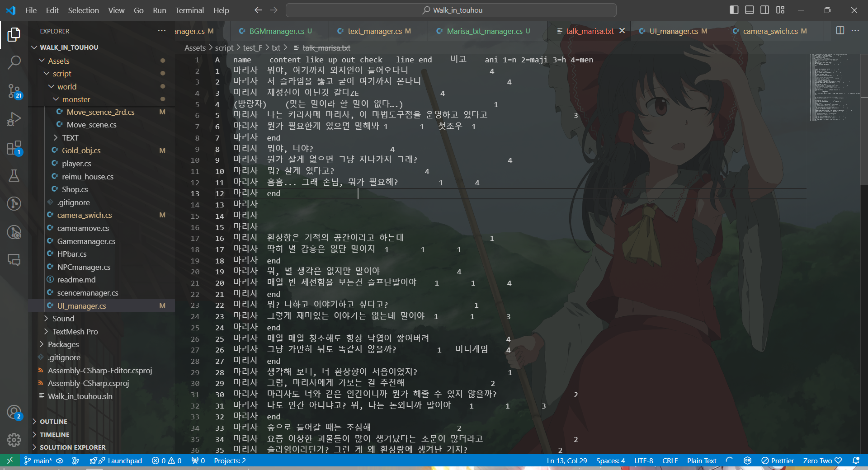Screen dimensions: 868x470
Task: Open Gamemanager.cs in the explorer
Action: [86, 241]
